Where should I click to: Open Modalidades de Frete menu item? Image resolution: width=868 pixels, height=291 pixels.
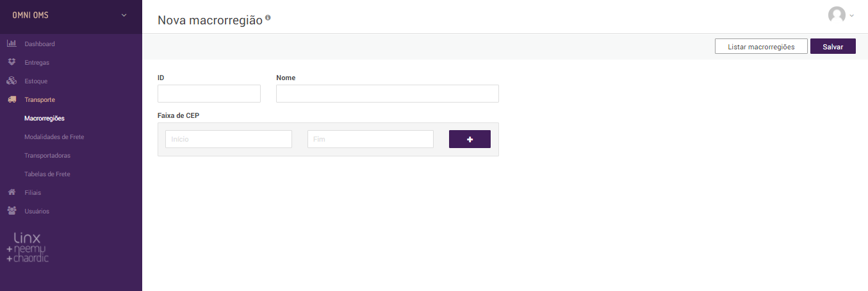[54, 137]
